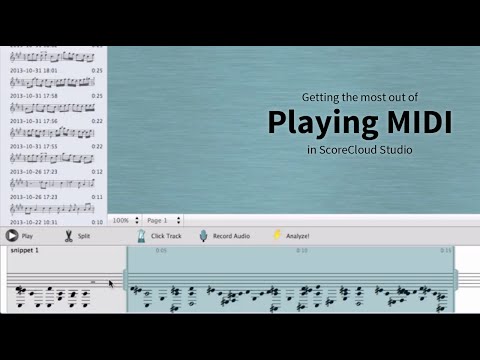Screen dimensions: 480x360
Task: Click the Play icon in the snippet toolbar
Action: 12,236
